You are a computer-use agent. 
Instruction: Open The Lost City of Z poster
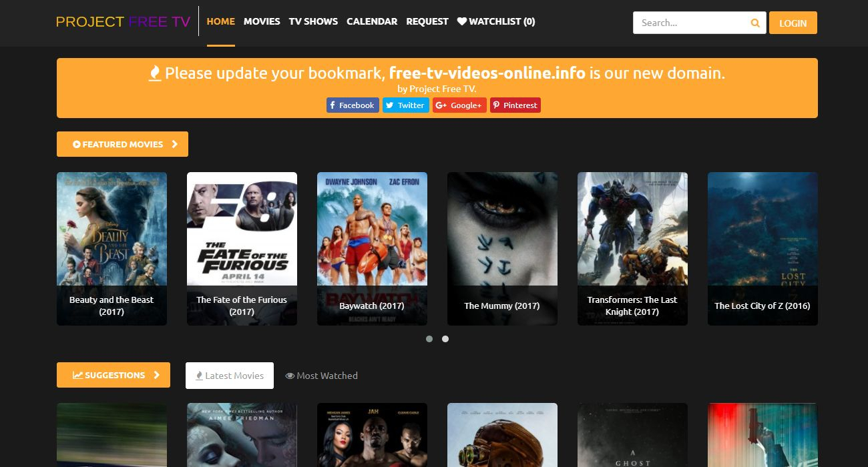[763, 249]
